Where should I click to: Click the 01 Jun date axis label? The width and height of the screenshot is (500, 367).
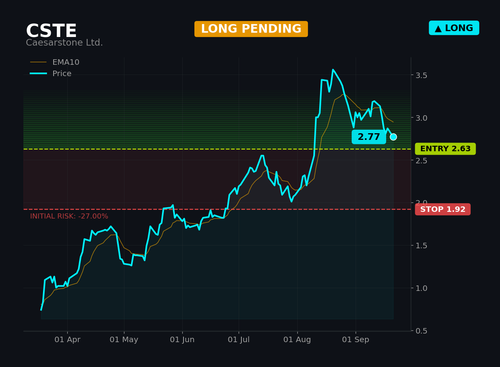182,340
